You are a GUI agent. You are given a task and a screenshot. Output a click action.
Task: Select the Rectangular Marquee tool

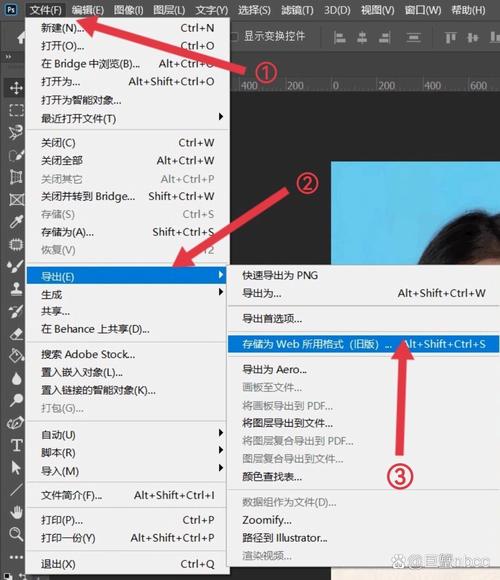pyautogui.click(x=16, y=110)
